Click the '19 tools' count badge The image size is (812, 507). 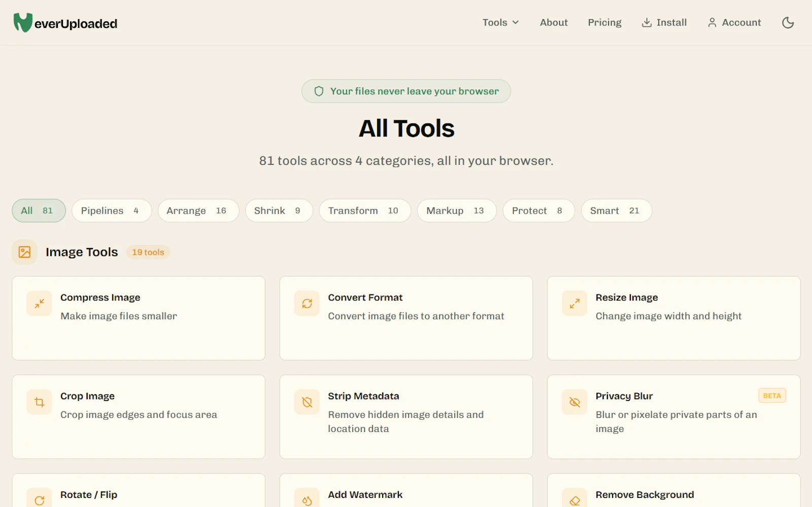tap(148, 252)
